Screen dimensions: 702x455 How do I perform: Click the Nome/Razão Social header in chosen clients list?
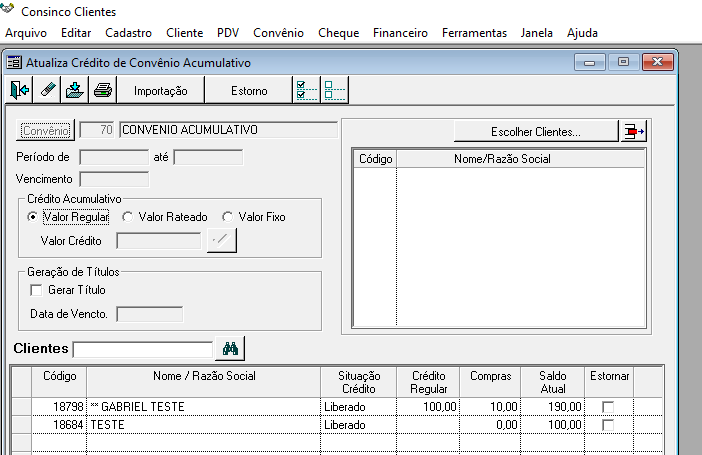pos(520,159)
